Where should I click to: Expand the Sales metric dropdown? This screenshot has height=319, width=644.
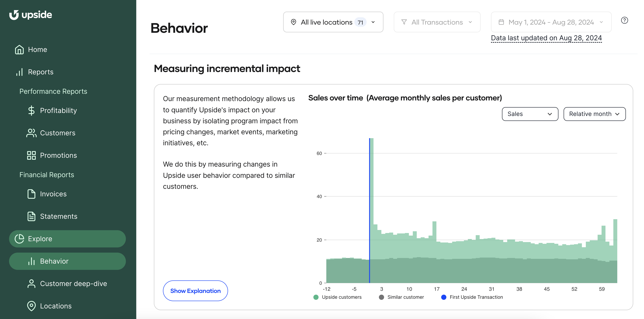[530, 114]
